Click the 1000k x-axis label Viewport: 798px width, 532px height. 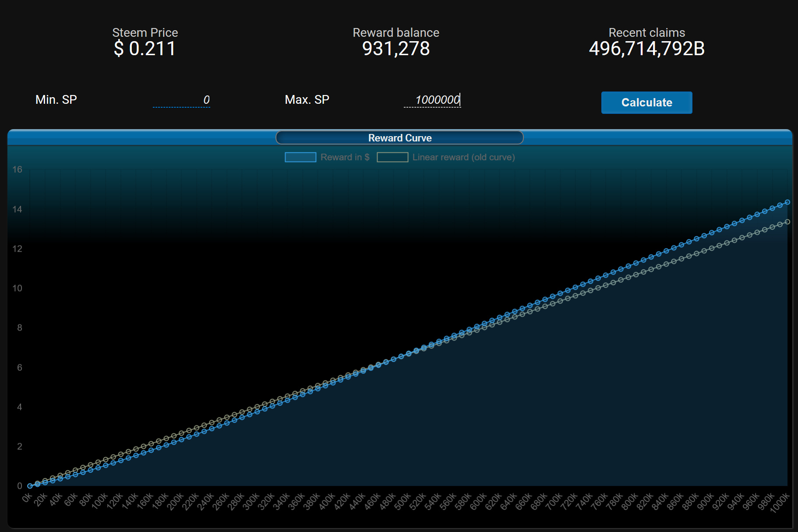(780, 502)
